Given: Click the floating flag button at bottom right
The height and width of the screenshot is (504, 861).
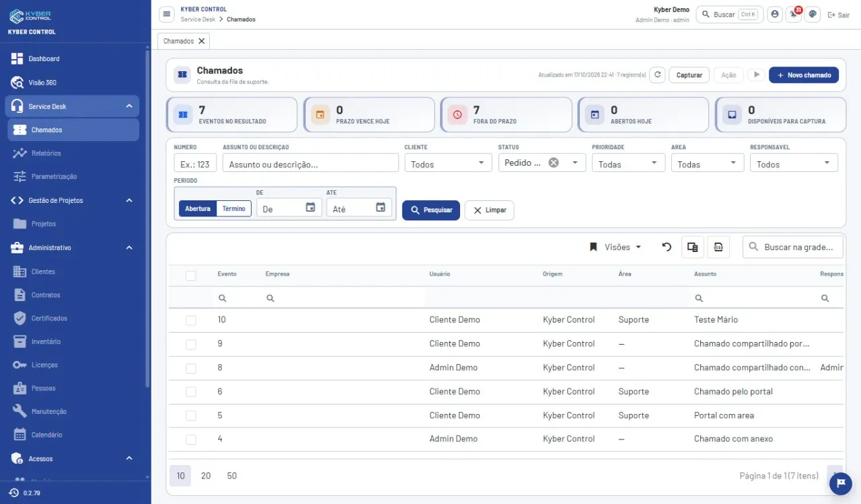Looking at the screenshot, I should 840,483.
